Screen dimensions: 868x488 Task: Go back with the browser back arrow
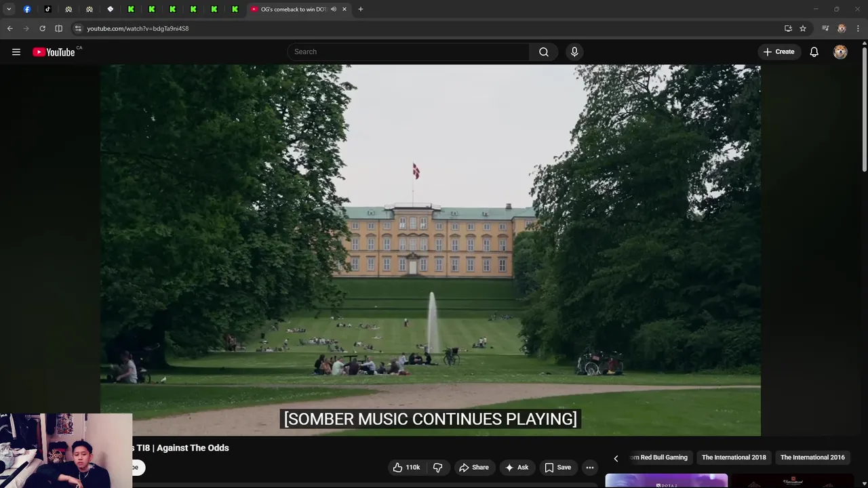point(9,28)
